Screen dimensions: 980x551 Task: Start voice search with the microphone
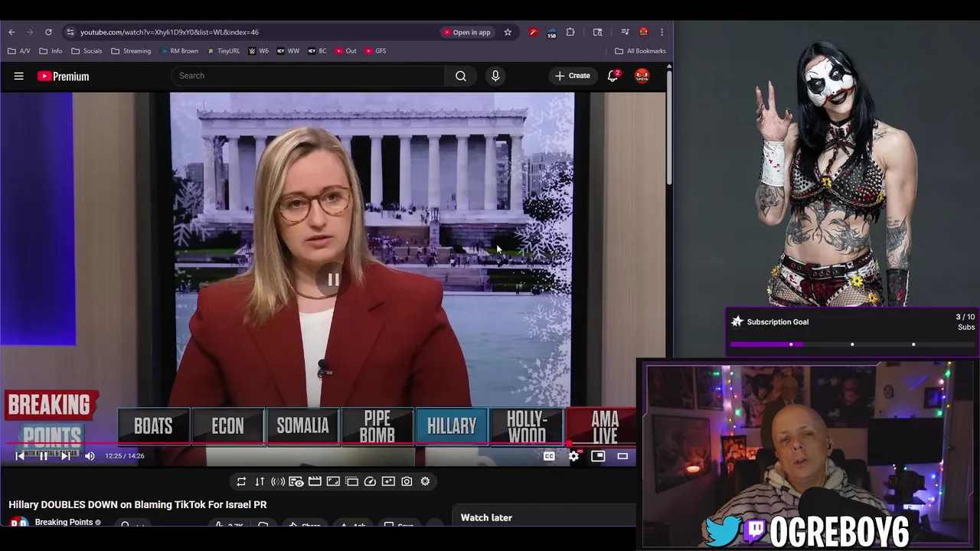(x=495, y=76)
